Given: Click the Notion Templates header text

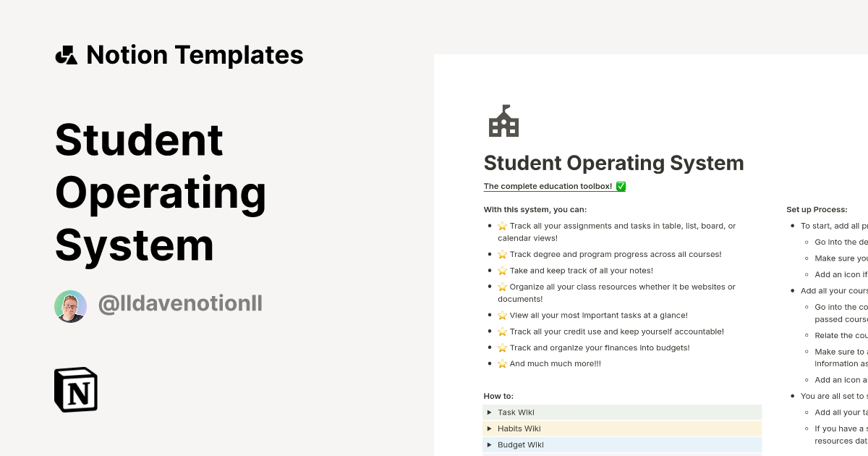Looking at the screenshot, I should pyautogui.click(x=194, y=55).
